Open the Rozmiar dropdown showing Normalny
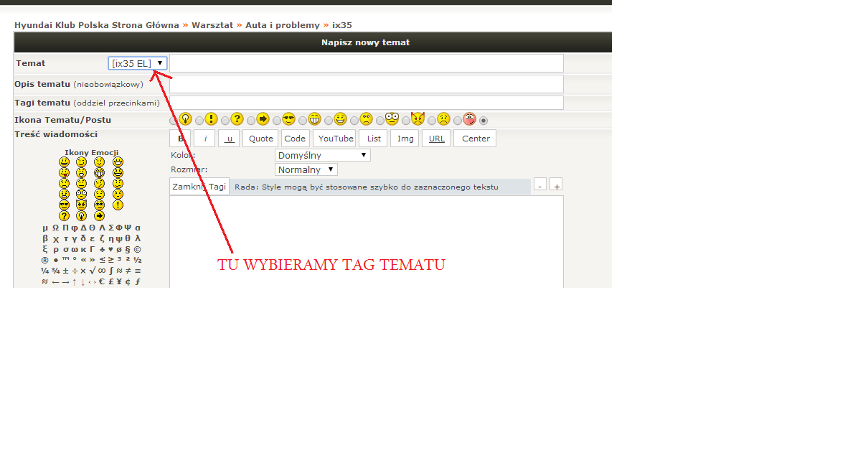The image size is (868, 453). coord(306,169)
